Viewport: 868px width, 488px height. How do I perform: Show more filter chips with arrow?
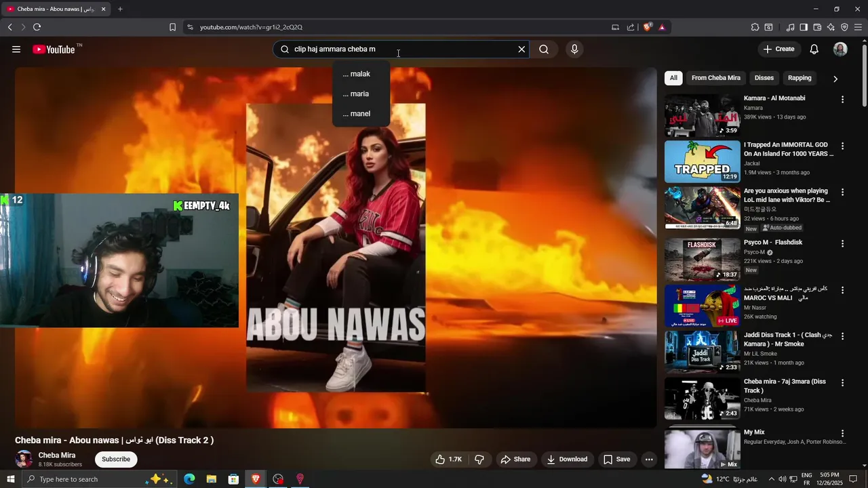[835, 79]
